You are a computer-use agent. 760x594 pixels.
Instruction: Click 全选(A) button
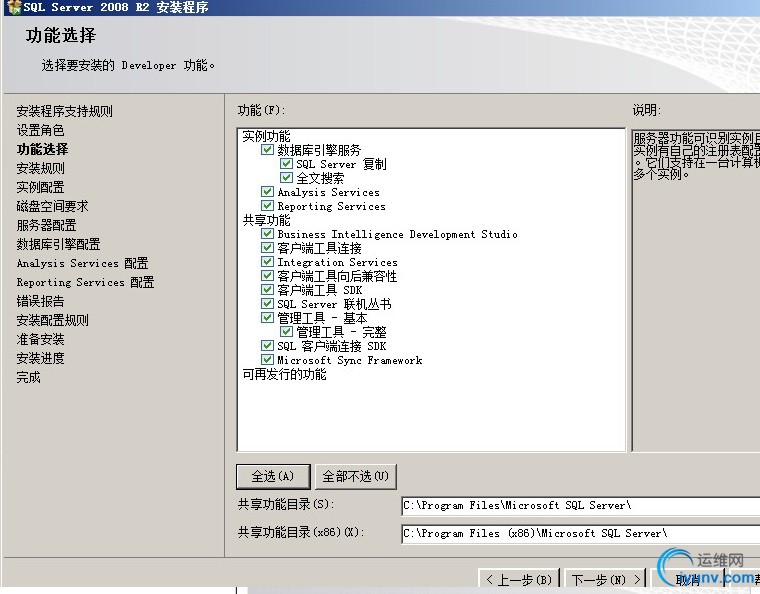[x=273, y=476]
